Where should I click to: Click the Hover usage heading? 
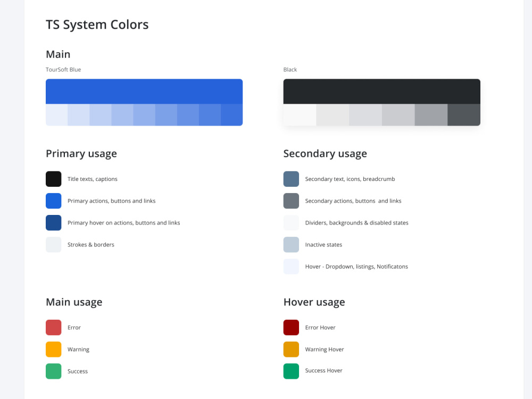(x=314, y=302)
